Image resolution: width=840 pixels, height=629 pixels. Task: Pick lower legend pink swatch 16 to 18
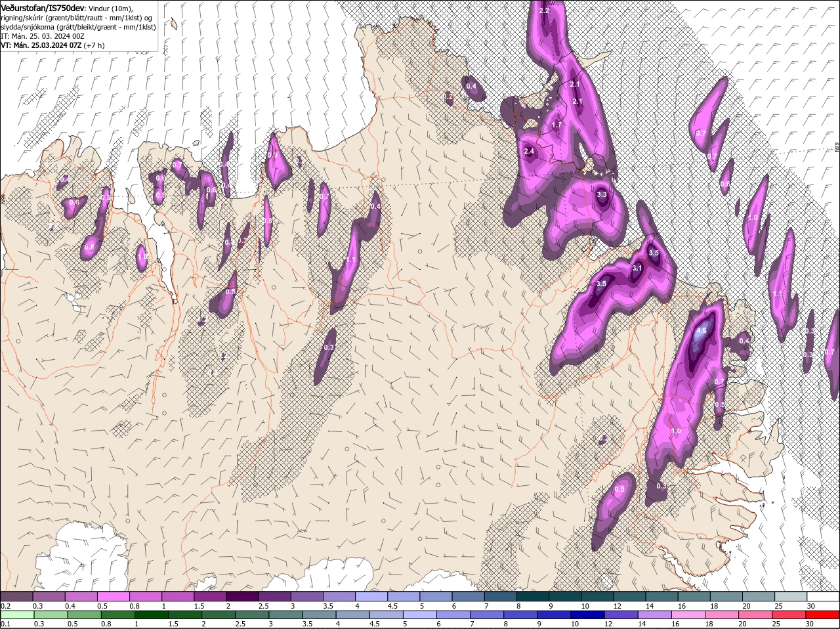tap(688, 615)
